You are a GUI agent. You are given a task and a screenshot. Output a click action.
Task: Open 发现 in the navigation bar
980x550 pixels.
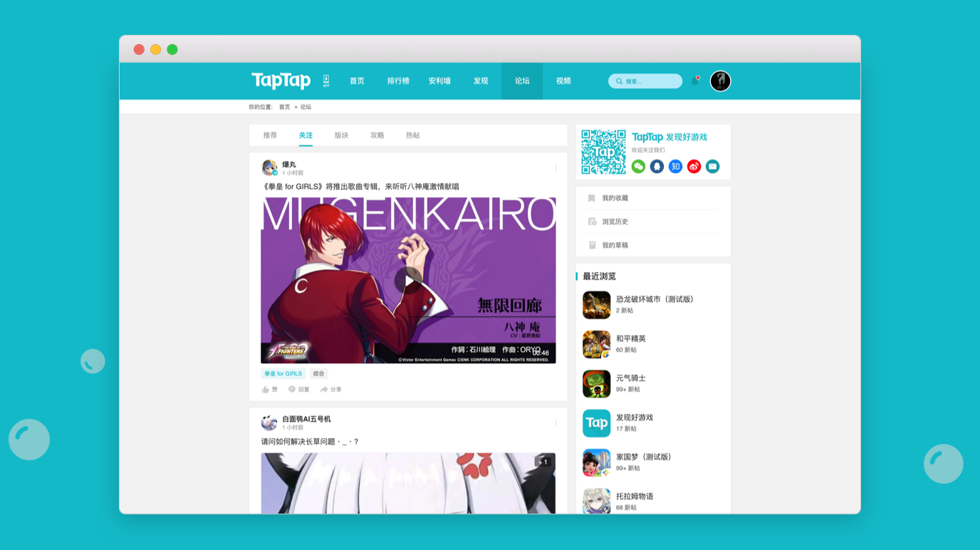481,81
